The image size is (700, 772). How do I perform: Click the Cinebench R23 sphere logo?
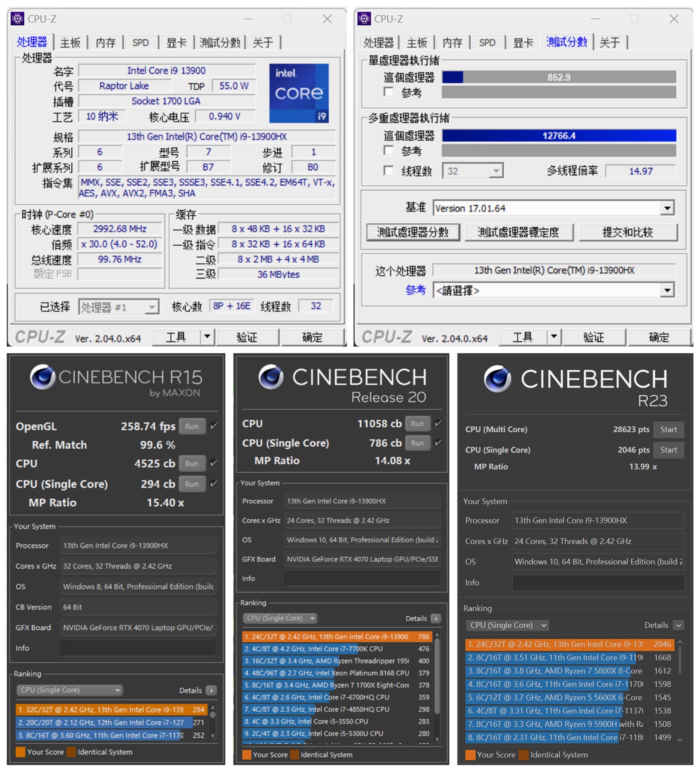497,379
